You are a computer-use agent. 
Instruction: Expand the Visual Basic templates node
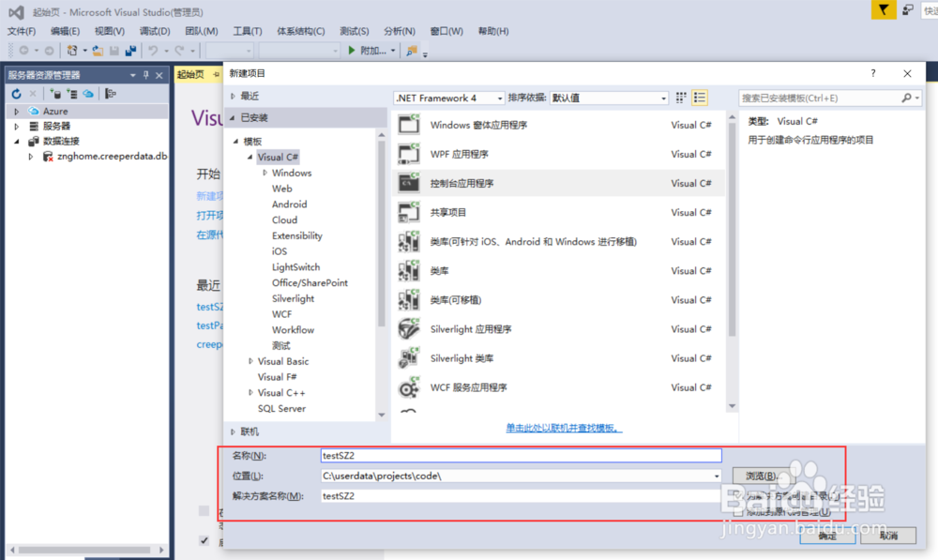pyautogui.click(x=250, y=361)
